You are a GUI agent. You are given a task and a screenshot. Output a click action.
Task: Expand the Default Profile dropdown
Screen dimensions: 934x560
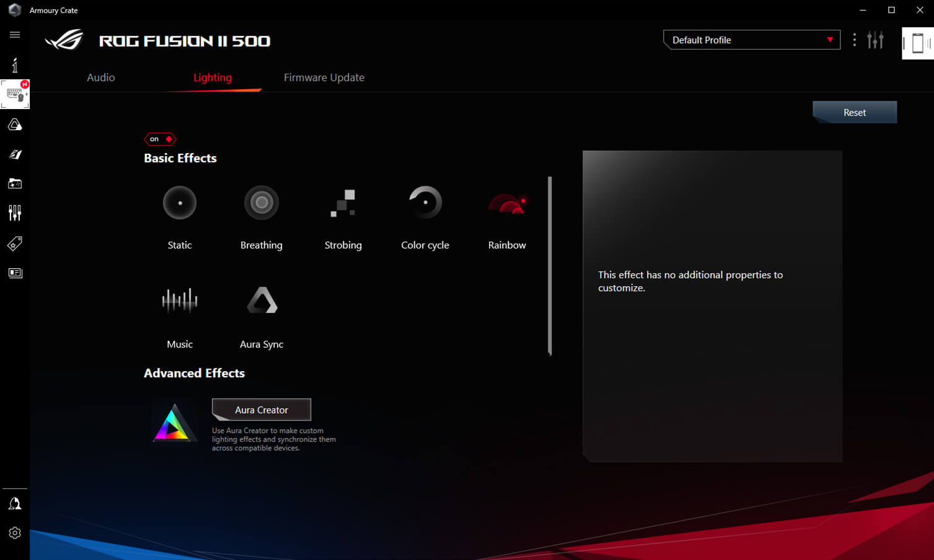752,40
